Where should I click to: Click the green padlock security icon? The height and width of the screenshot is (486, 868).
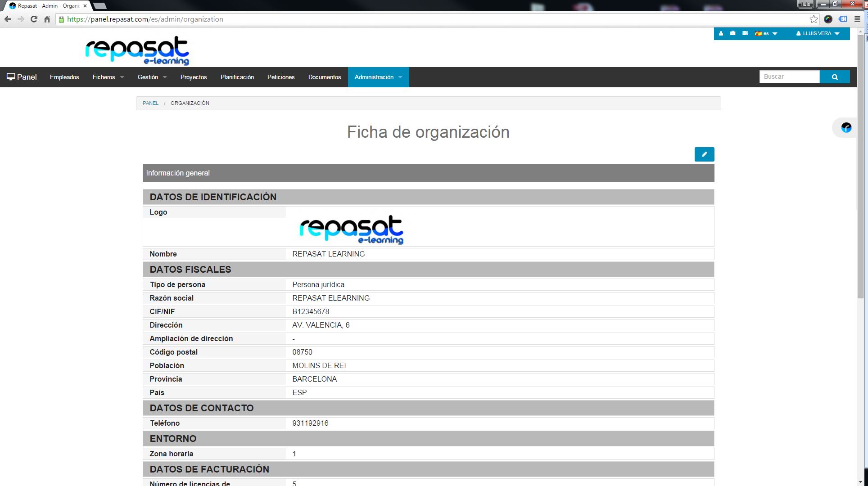tap(62, 19)
